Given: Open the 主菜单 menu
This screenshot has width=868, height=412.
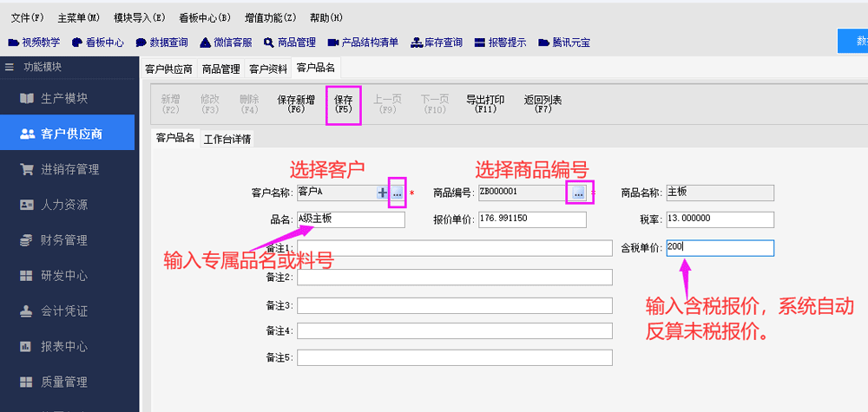Looking at the screenshot, I should 78,17.
